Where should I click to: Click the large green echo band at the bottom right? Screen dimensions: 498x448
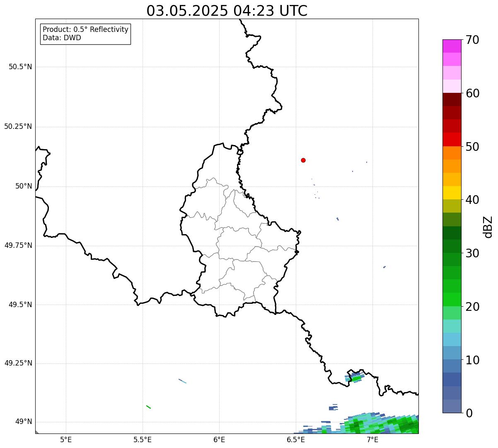379,424
